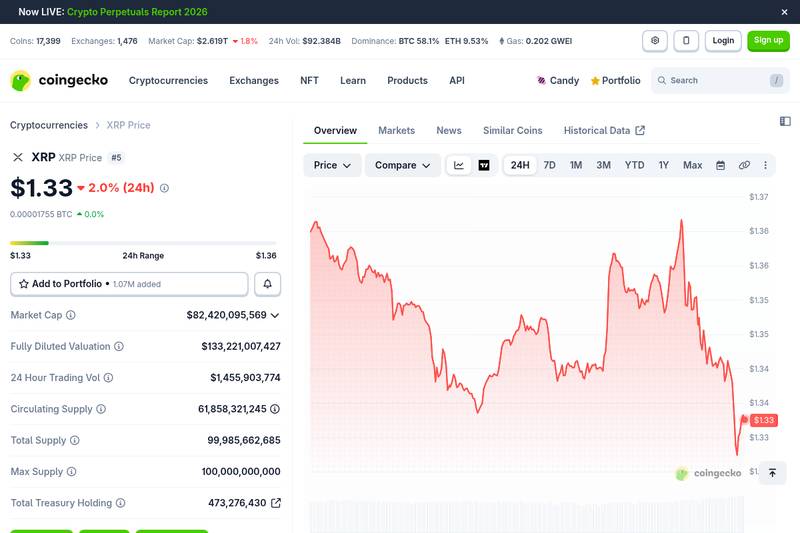Click the 24h Range progress bar
This screenshot has height=533, width=800.
(143, 243)
